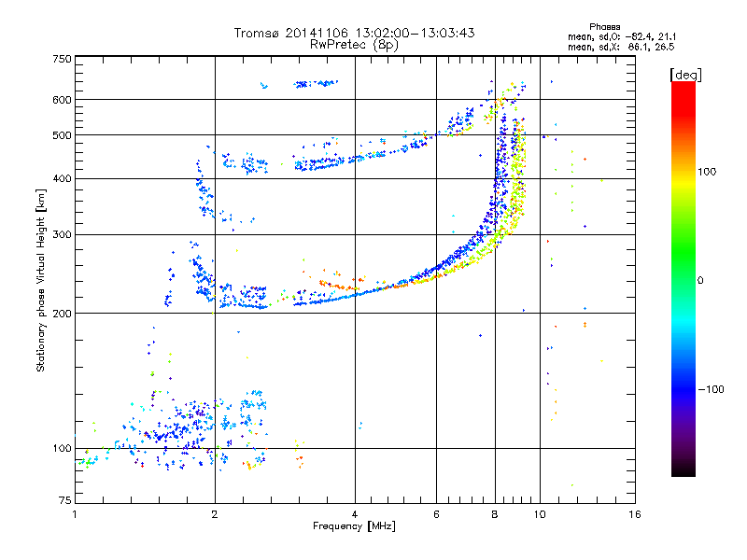Pick the black bottom of the phase colorbar
The image size is (747, 560).
684,469
